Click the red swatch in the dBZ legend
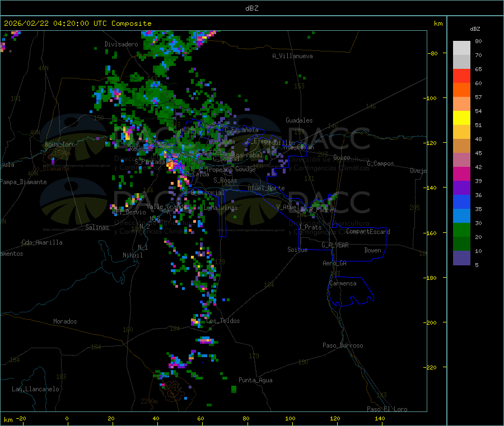 (x=461, y=76)
